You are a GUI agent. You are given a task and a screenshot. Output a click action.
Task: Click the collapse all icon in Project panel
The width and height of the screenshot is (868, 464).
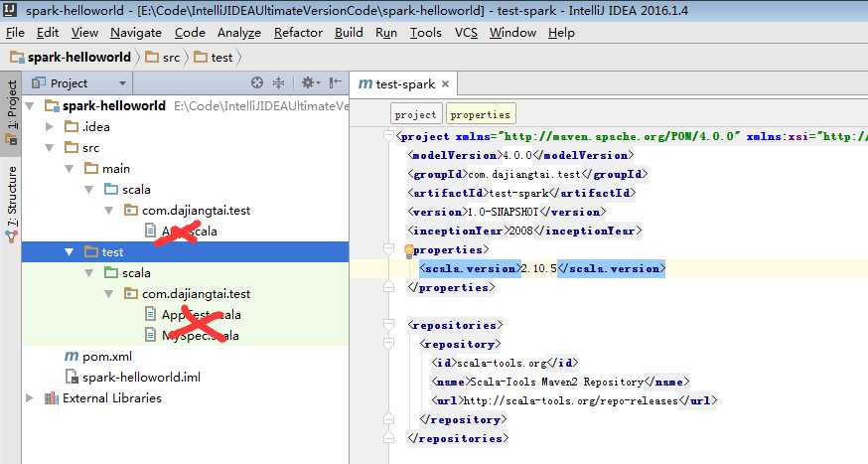278,83
